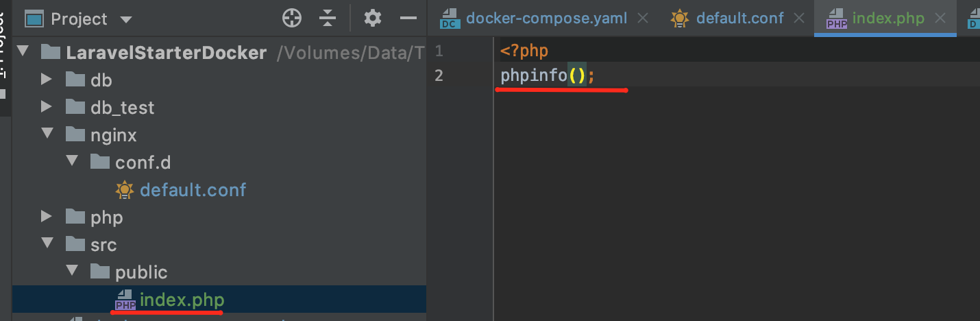Expand the db folder
The image size is (980, 321).
pyautogui.click(x=47, y=80)
